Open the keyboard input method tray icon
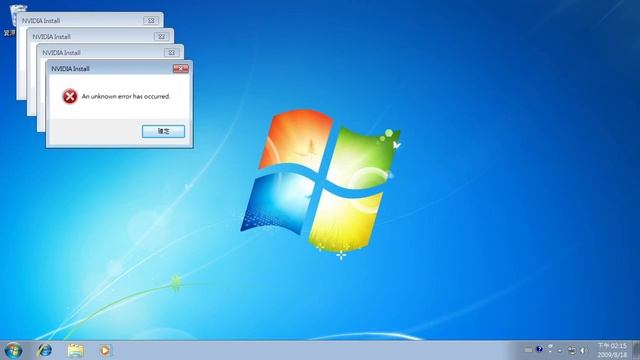Screen dimensions: 640x360 click(x=528, y=350)
